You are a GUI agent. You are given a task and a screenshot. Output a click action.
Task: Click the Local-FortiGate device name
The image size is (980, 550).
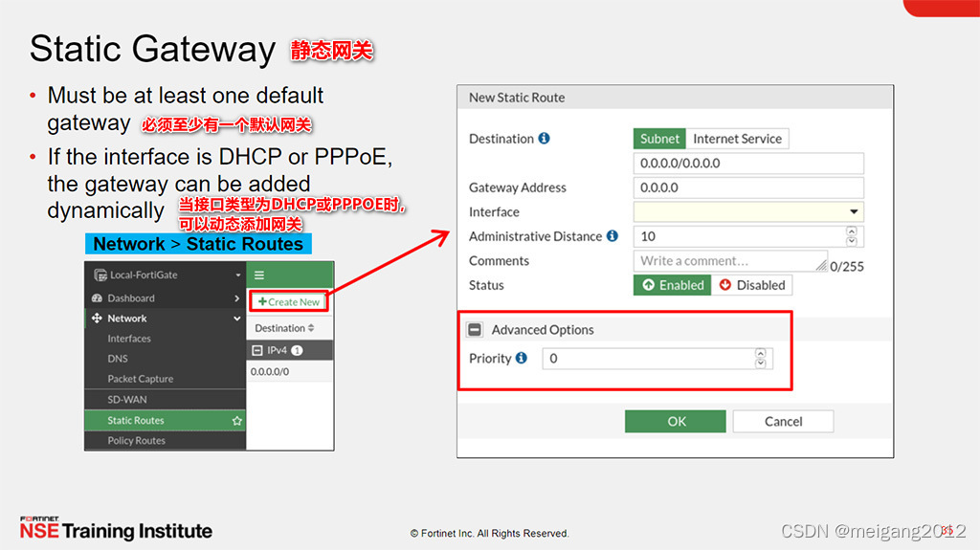[x=144, y=275]
